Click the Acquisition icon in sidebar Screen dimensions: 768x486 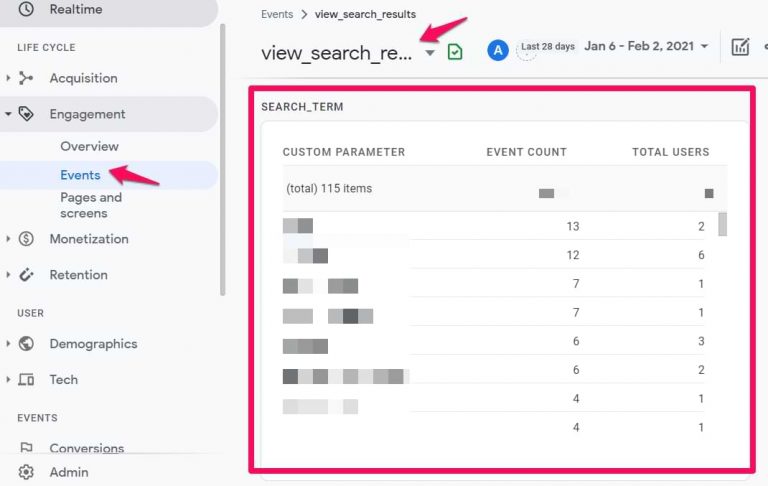[x=26, y=78]
